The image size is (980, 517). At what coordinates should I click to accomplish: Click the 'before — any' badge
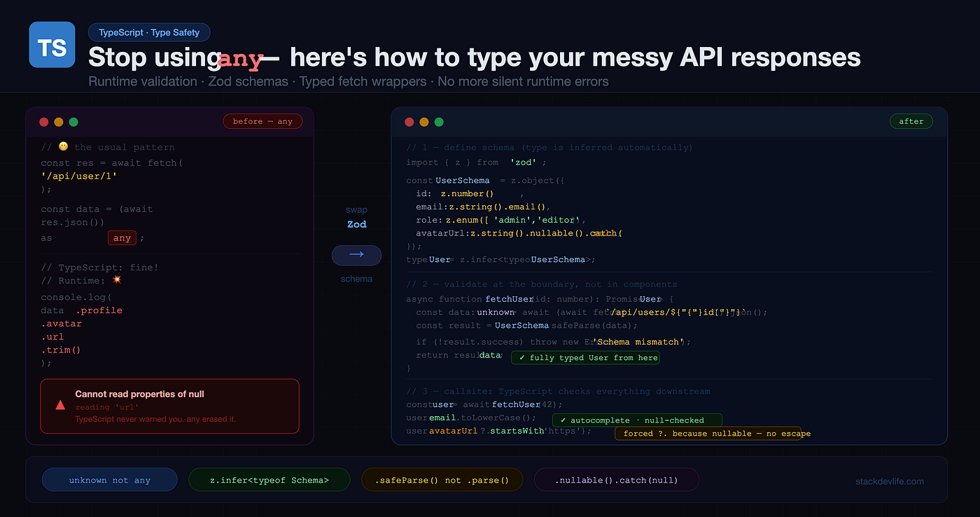(x=262, y=121)
